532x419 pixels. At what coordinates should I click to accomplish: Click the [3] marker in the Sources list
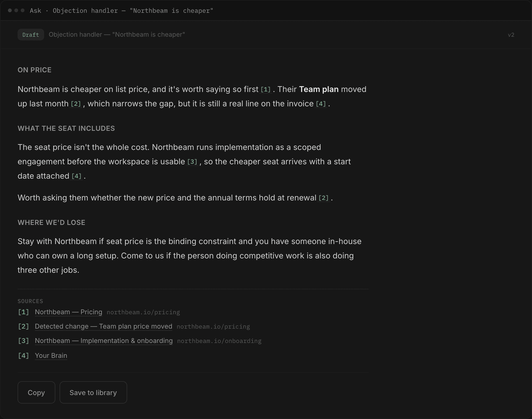[23, 341]
